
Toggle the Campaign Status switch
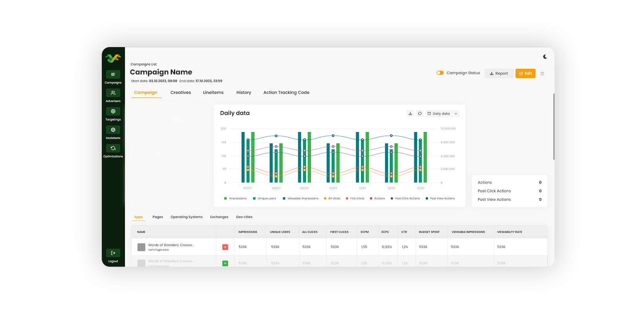pos(440,73)
